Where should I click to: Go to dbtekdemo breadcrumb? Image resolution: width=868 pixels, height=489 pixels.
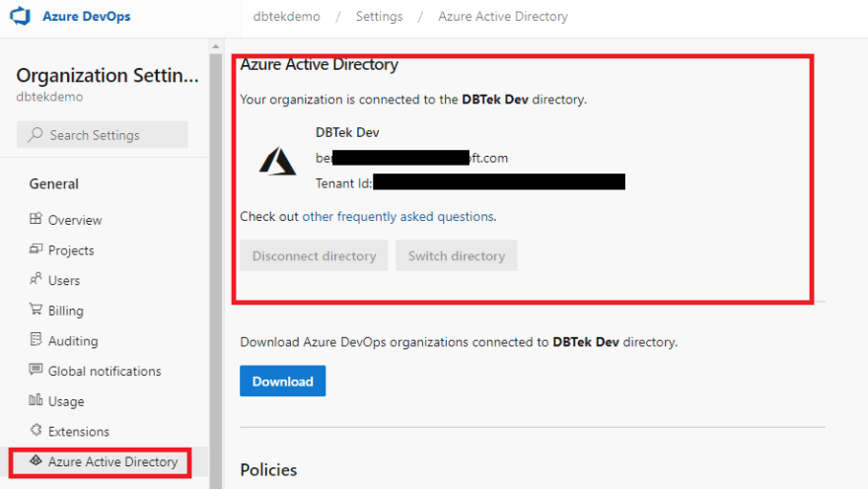[x=286, y=17]
